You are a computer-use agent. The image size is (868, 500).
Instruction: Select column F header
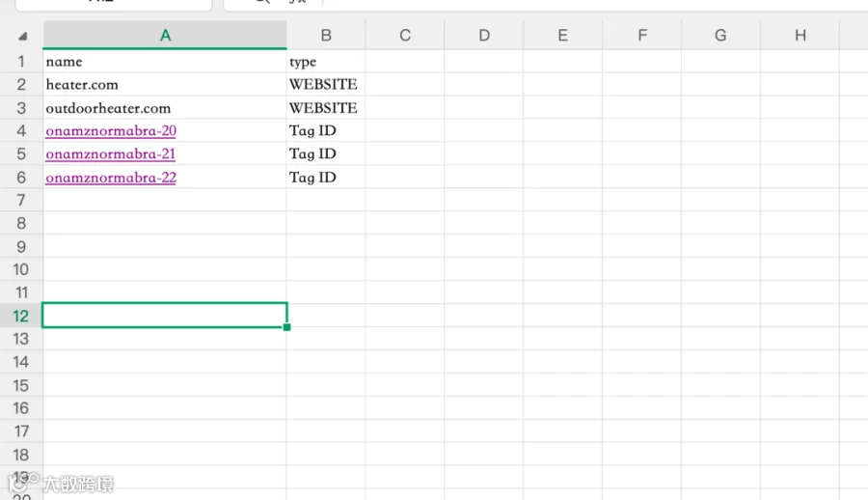[642, 36]
